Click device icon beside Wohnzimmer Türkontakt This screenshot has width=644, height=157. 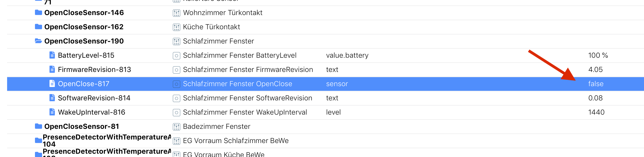coord(176,13)
